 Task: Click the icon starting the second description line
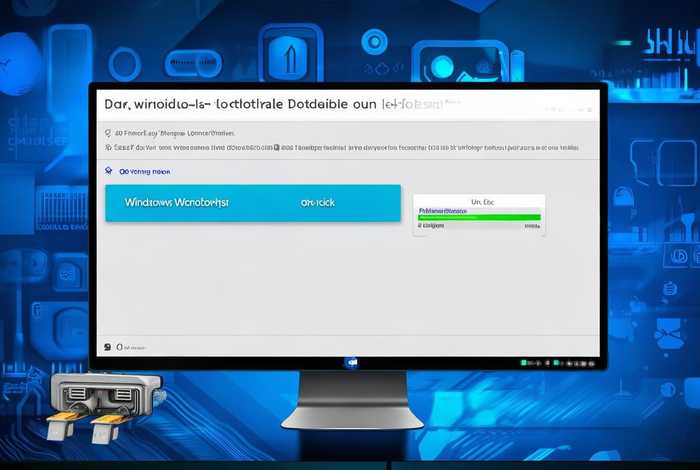[108, 146]
